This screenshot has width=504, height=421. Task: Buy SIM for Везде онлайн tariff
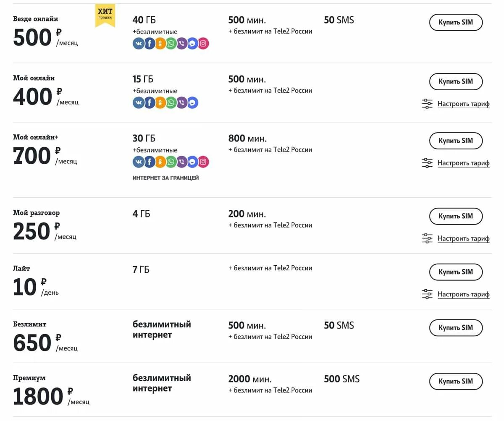456,22
